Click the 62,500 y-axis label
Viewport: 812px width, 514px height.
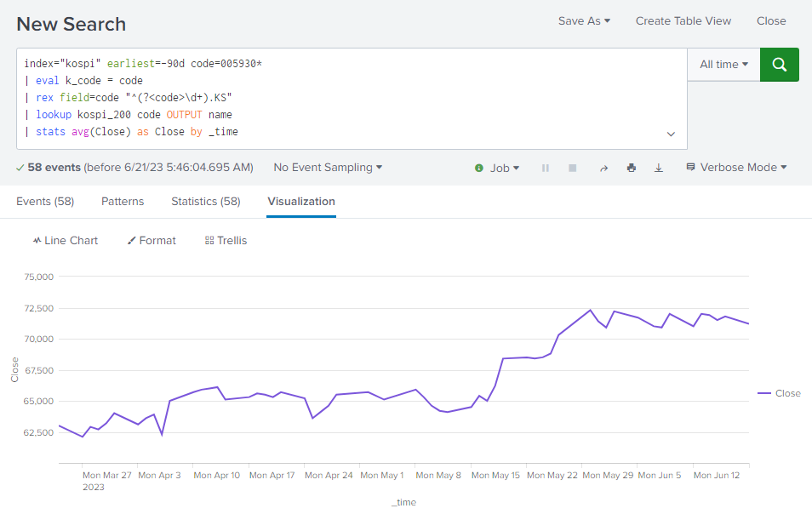[x=39, y=433]
